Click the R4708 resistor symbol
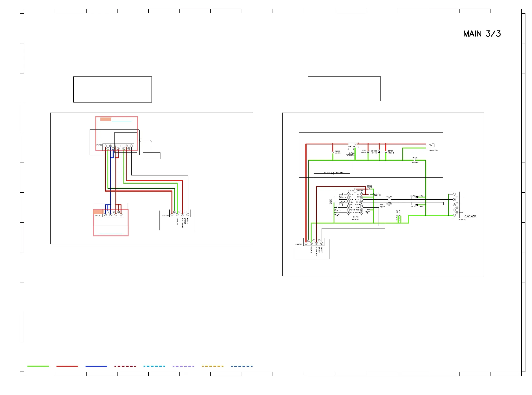Viewport: 532px width, 395px height. coord(390,199)
